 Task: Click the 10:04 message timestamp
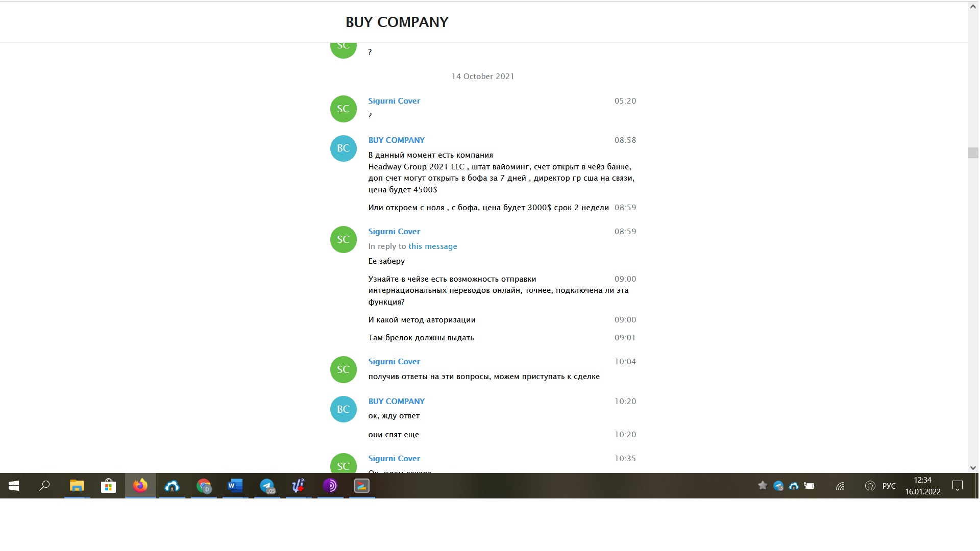click(625, 362)
